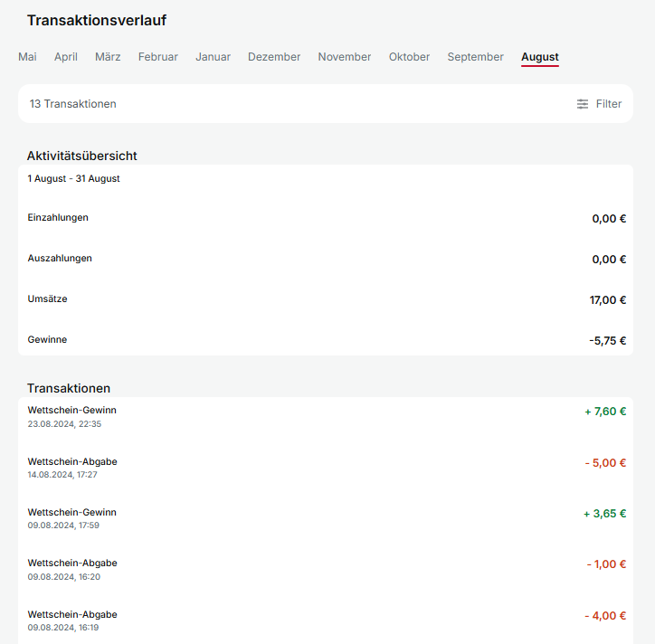Open the Oktober month tab
Viewport: 655px width, 644px height.
point(409,57)
